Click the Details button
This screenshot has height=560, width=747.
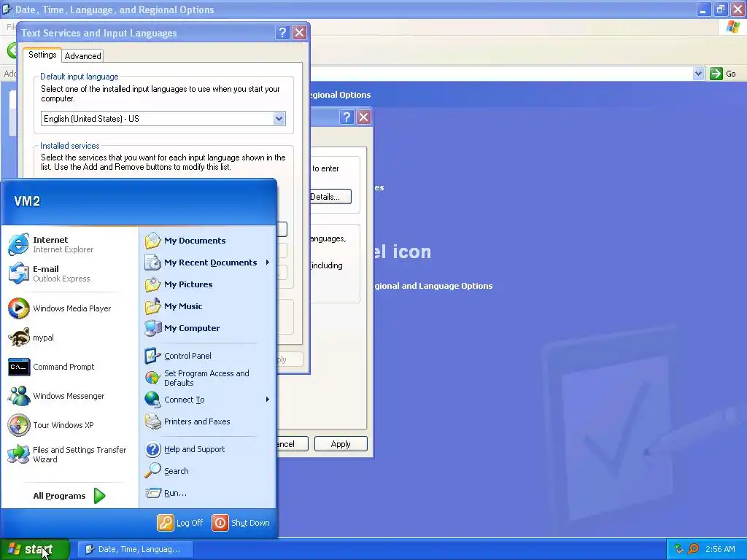(330, 197)
